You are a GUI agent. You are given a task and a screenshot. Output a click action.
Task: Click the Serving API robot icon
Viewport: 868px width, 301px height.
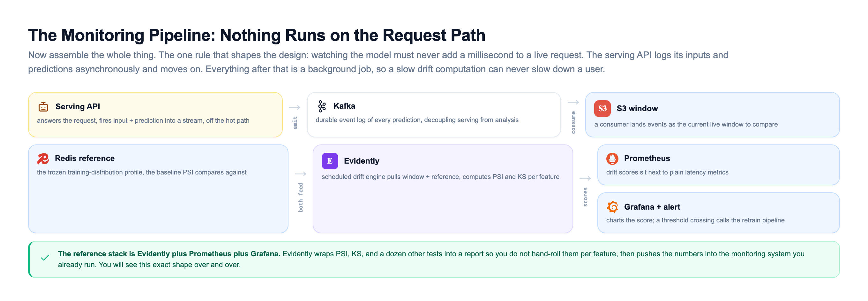pos(43,107)
